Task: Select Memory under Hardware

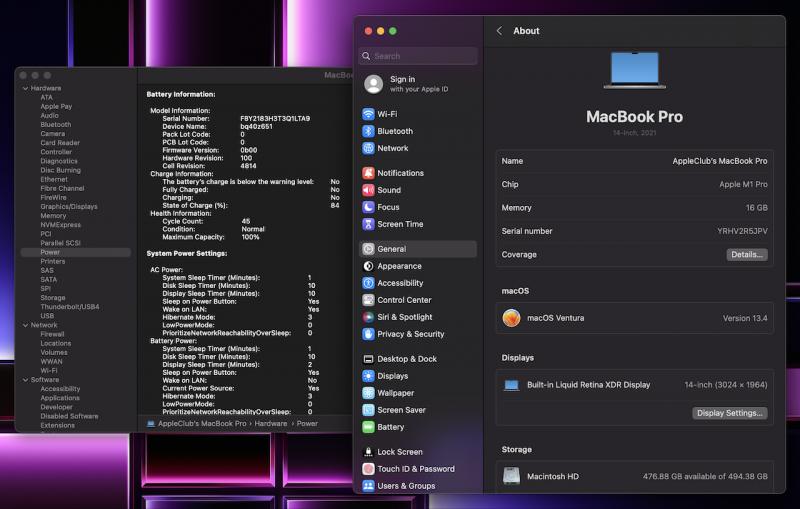Action: [53, 216]
